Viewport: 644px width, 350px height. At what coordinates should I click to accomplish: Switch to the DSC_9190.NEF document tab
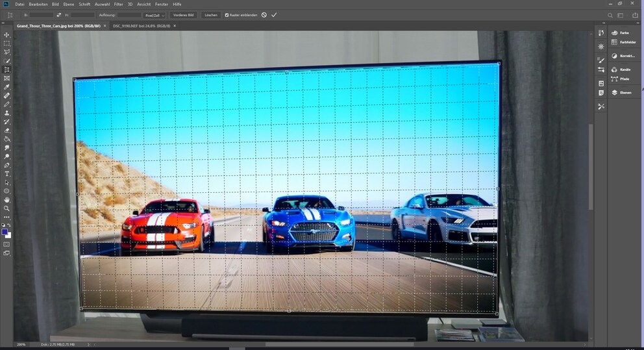tap(142, 26)
